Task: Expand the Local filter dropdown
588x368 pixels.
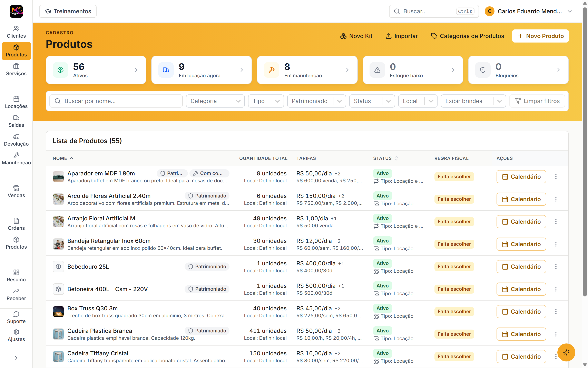Action: (x=418, y=101)
